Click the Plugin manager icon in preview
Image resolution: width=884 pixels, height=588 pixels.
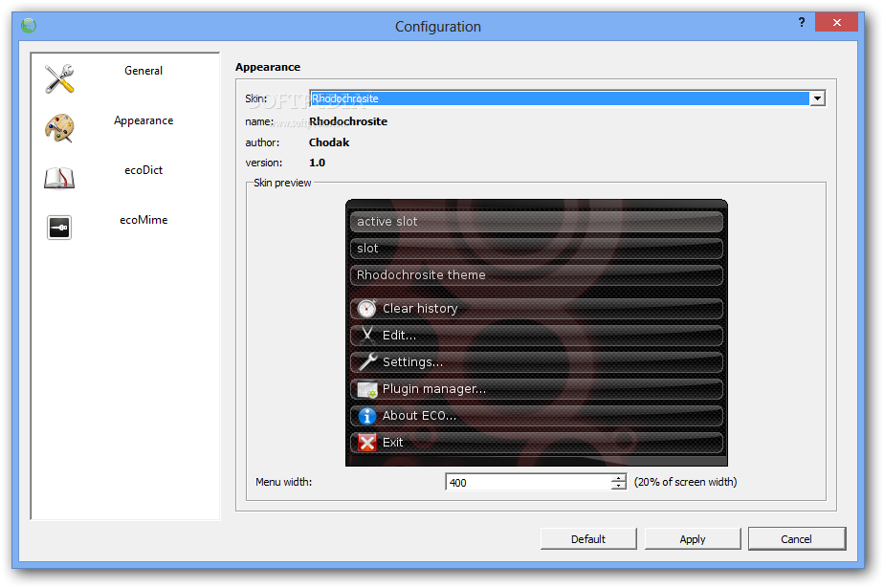tap(367, 389)
